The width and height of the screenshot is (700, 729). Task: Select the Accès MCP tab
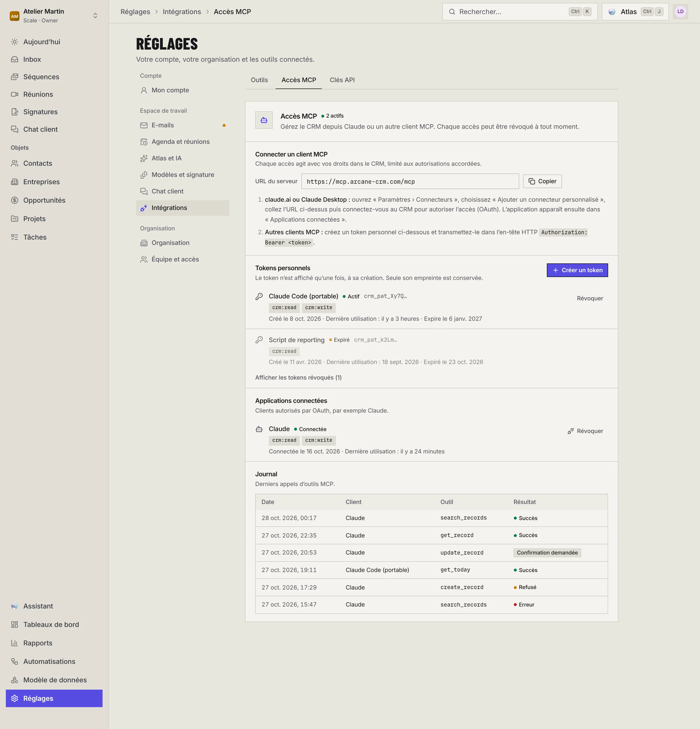pos(299,80)
